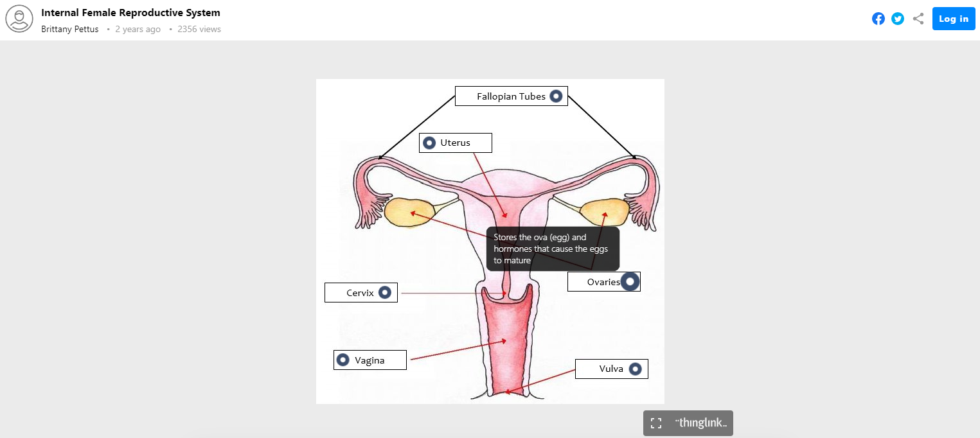Click the user profile avatar
This screenshot has width=980, height=438.
[x=19, y=19]
